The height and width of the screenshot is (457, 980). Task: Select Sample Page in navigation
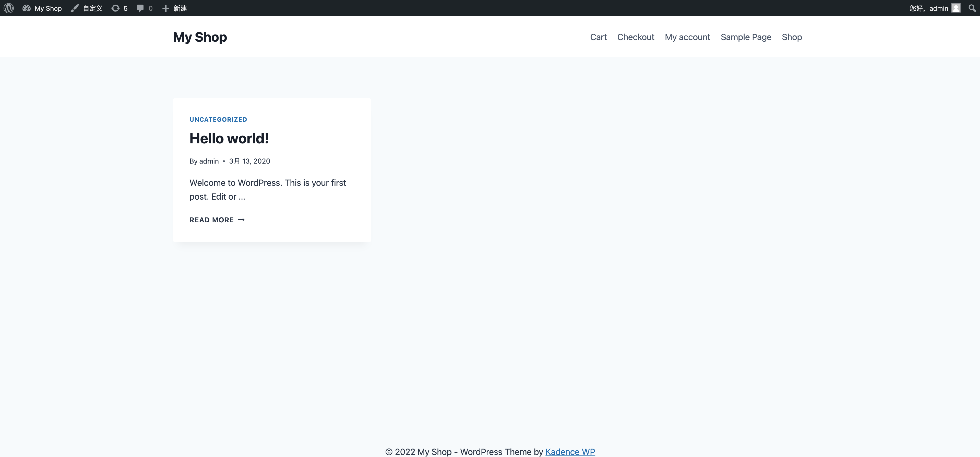746,37
